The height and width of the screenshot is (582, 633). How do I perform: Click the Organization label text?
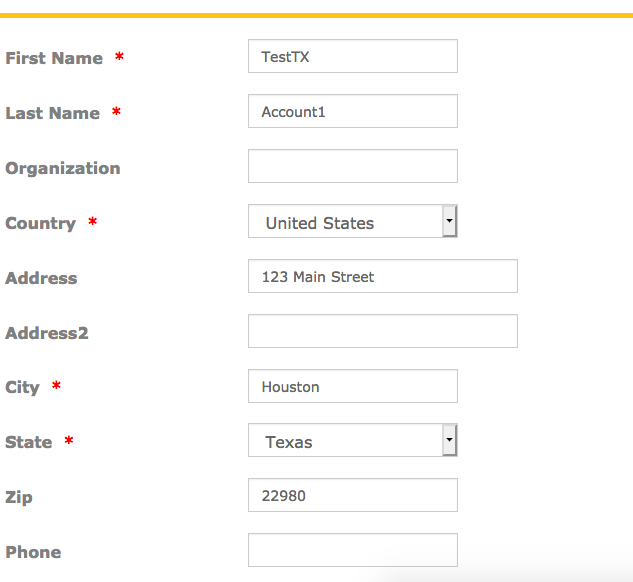pyautogui.click(x=63, y=169)
